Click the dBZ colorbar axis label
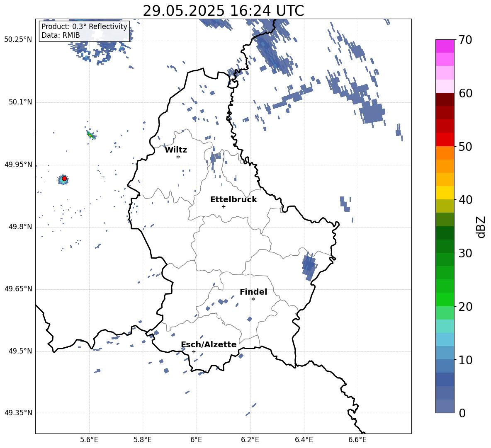This screenshot has width=491, height=448. pyautogui.click(x=481, y=227)
